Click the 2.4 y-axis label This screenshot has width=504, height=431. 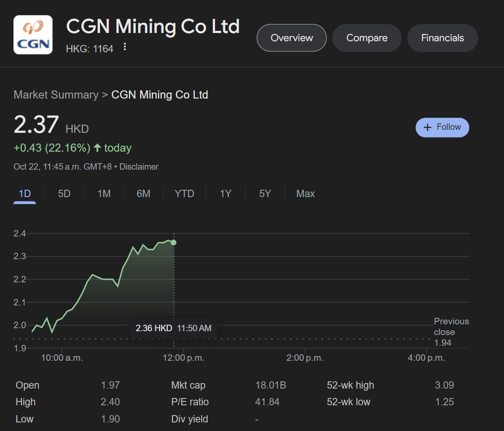(20, 233)
